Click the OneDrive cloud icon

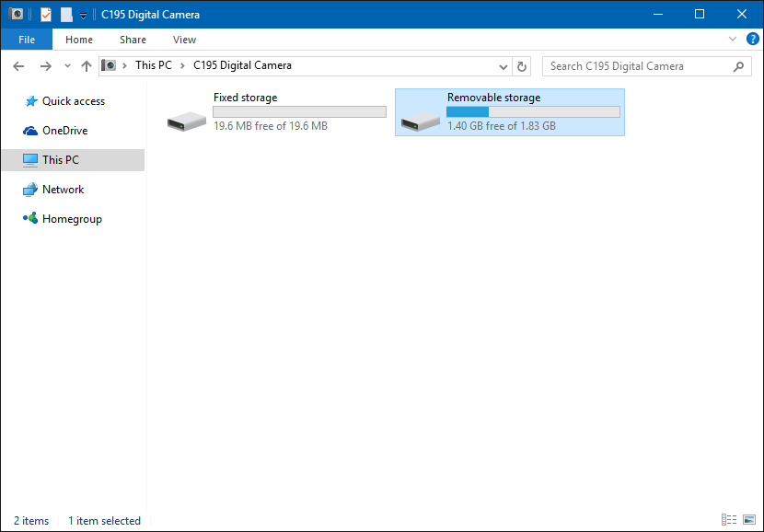point(30,131)
